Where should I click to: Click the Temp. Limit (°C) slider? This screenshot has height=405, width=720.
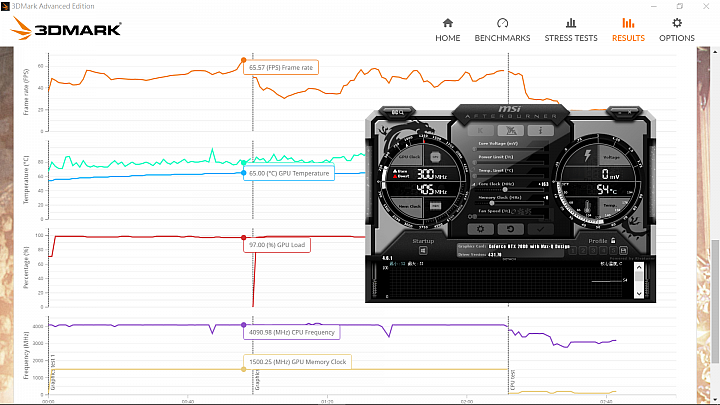click(510, 175)
